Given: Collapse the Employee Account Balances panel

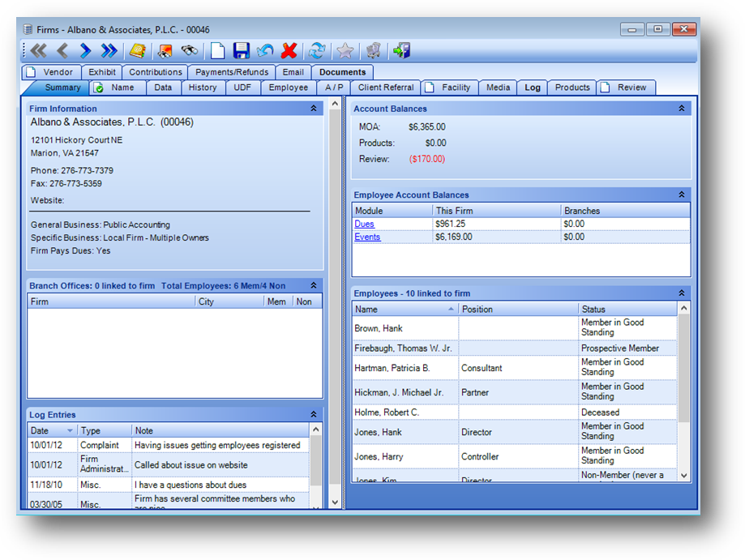Looking at the screenshot, I should click(x=681, y=195).
